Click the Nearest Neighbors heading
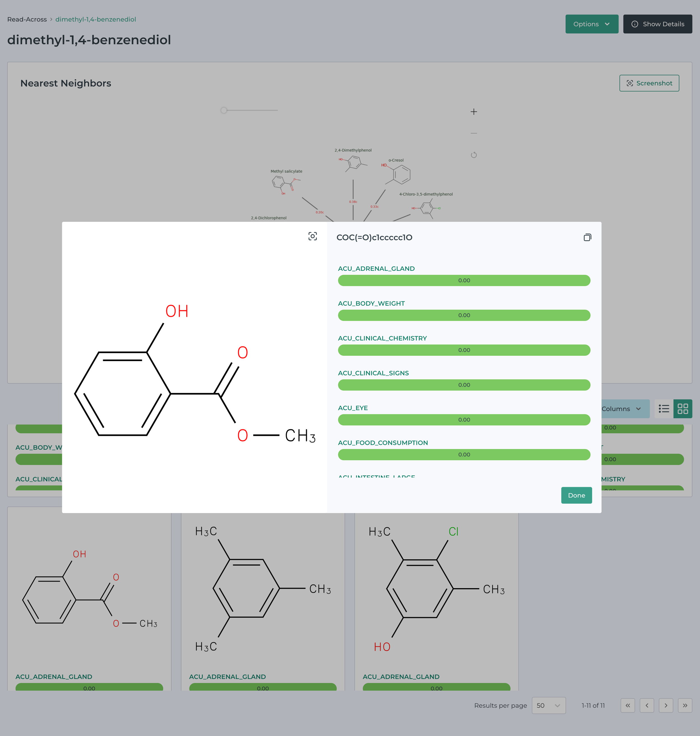700x736 pixels. [x=66, y=83]
